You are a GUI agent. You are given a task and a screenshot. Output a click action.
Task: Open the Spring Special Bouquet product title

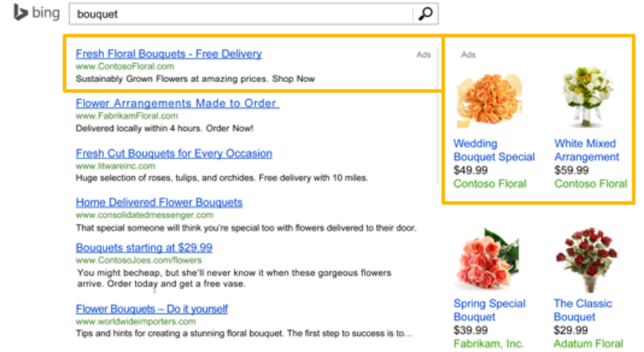click(490, 310)
